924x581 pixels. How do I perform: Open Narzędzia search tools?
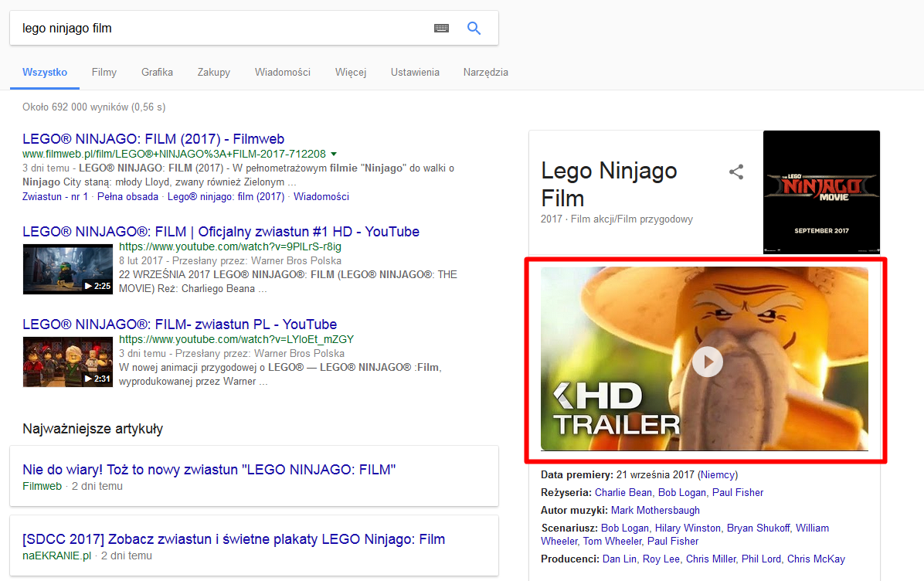click(x=486, y=72)
